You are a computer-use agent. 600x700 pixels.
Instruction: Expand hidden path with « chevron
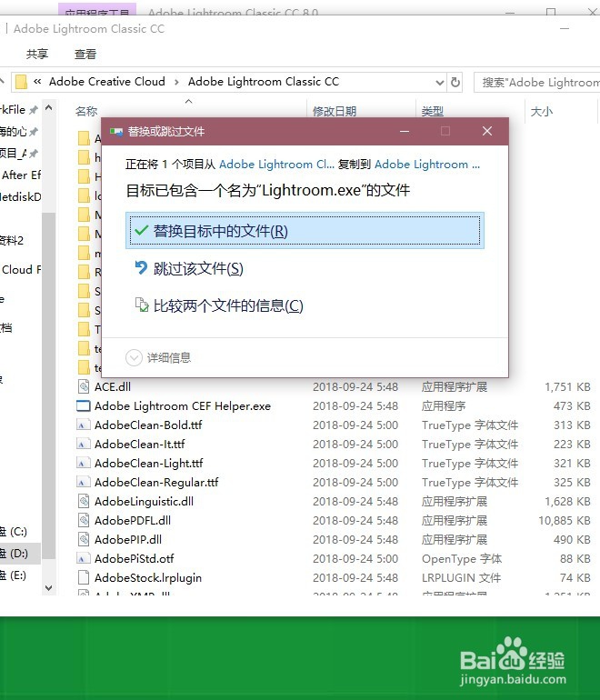tap(37, 82)
